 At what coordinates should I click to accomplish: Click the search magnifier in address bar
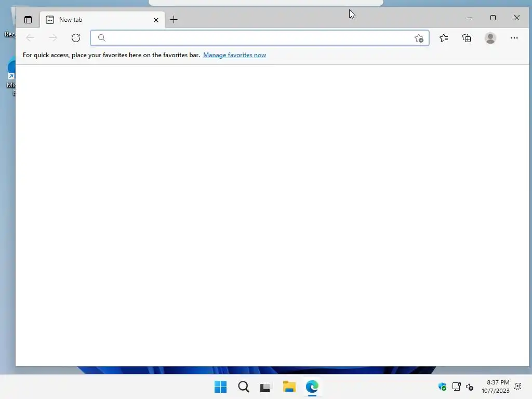pos(101,38)
